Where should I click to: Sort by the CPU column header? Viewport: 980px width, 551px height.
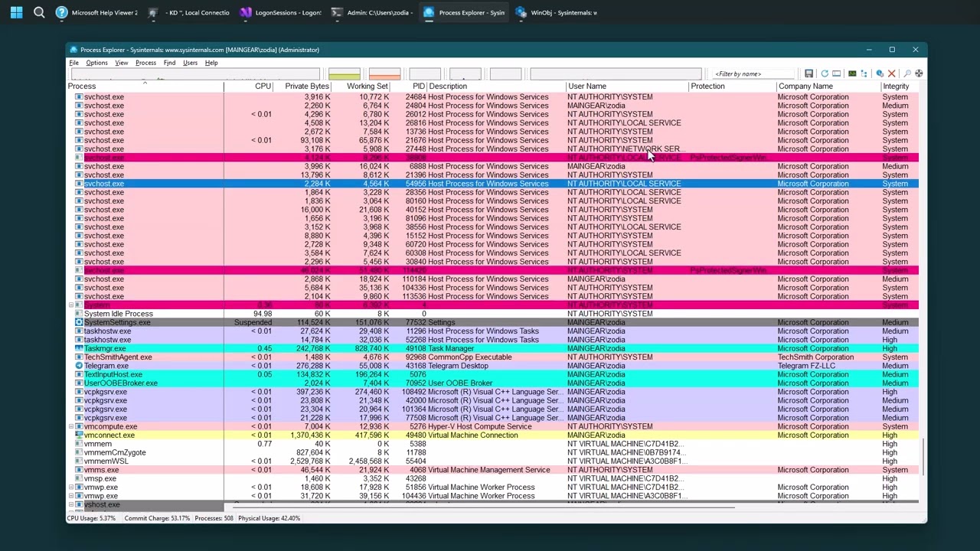click(x=249, y=86)
